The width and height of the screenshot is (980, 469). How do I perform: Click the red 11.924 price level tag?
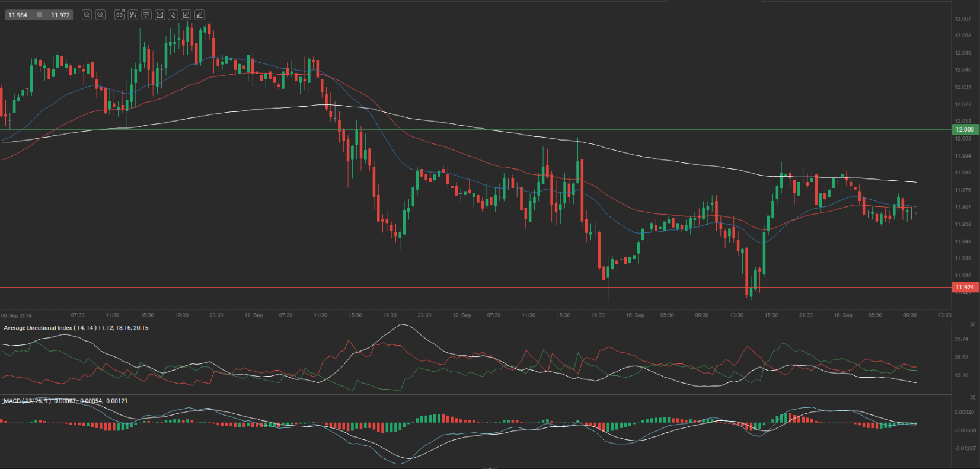tap(965, 287)
